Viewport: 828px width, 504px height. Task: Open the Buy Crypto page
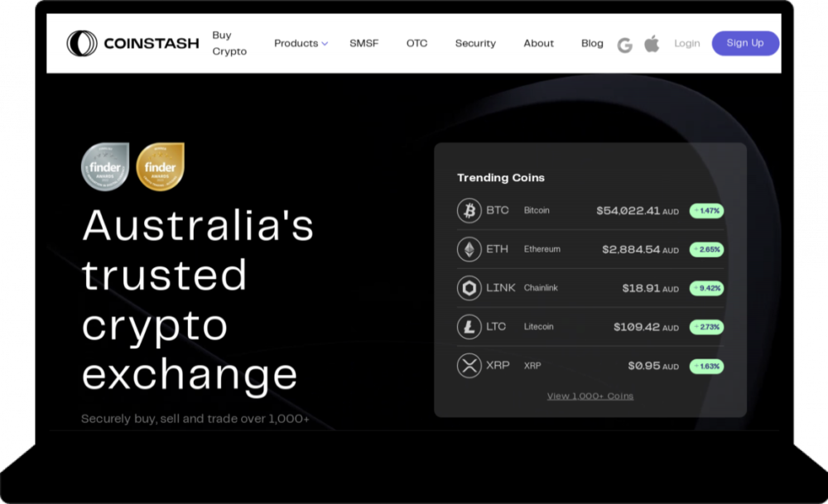tap(229, 43)
